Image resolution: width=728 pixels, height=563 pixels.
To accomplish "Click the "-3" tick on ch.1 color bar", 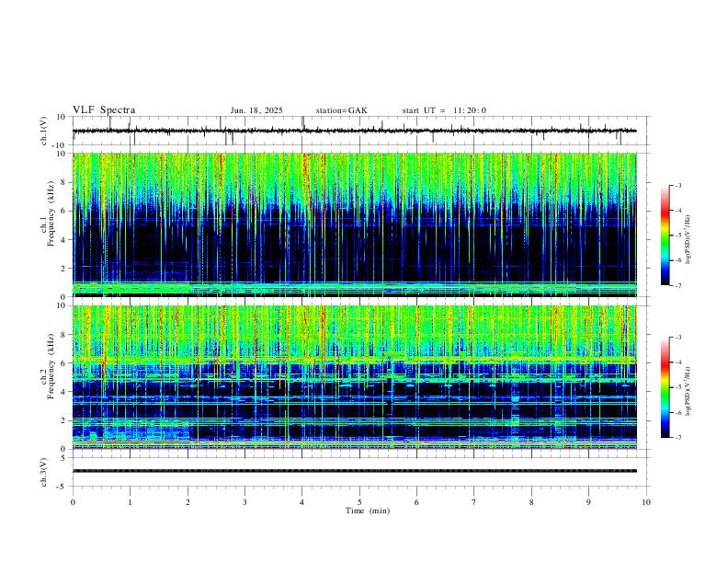I will pyautogui.click(x=677, y=185).
